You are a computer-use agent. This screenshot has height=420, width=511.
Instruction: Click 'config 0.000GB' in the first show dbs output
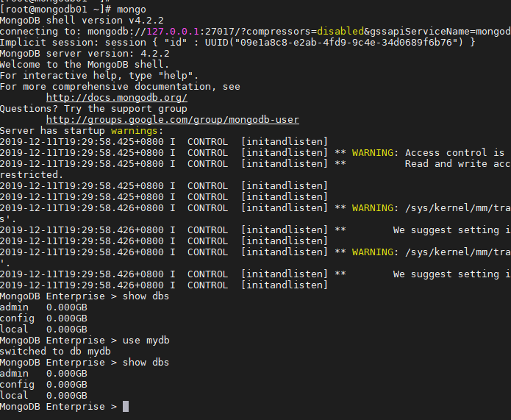43,318
